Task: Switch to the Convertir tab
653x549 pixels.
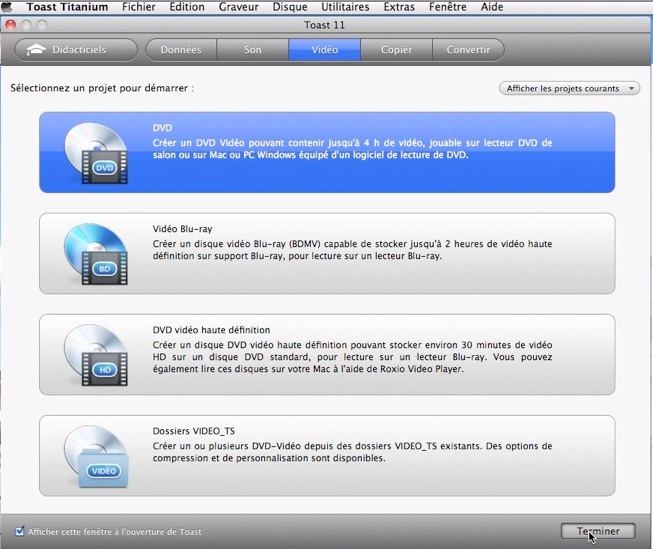Action: coord(469,50)
